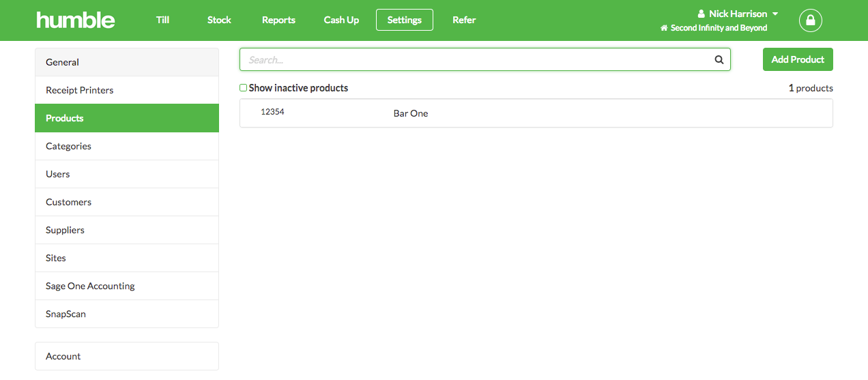This screenshot has width=868, height=380.
Task: Open Customers in the sidebar
Action: pyautogui.click(x=127, y=202)
